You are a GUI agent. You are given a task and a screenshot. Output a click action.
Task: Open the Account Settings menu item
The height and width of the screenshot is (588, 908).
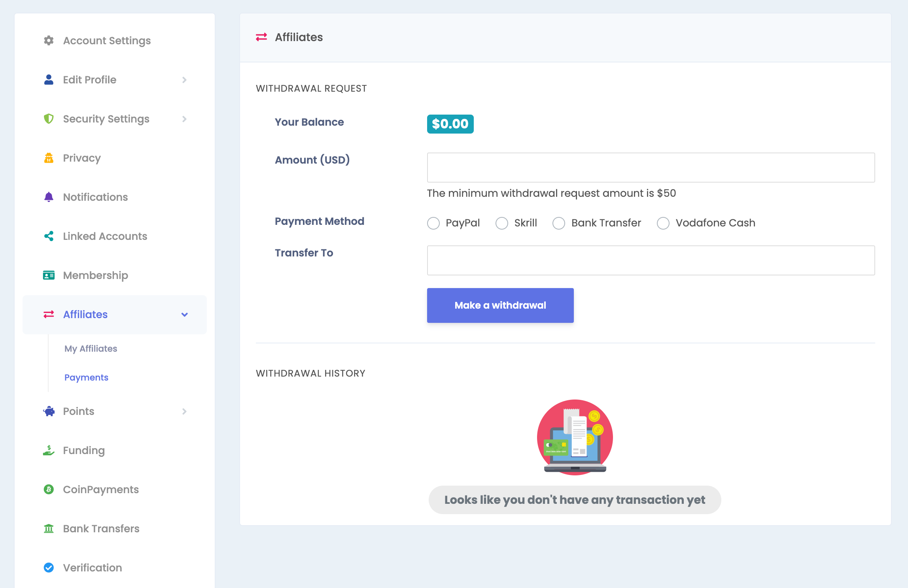pos(115,41)
